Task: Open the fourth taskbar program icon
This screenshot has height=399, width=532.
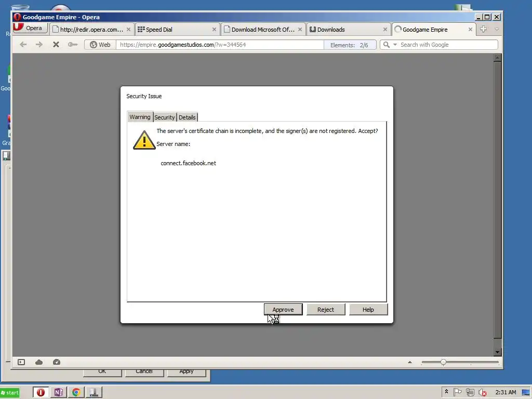Action: (x=94, y=393)
